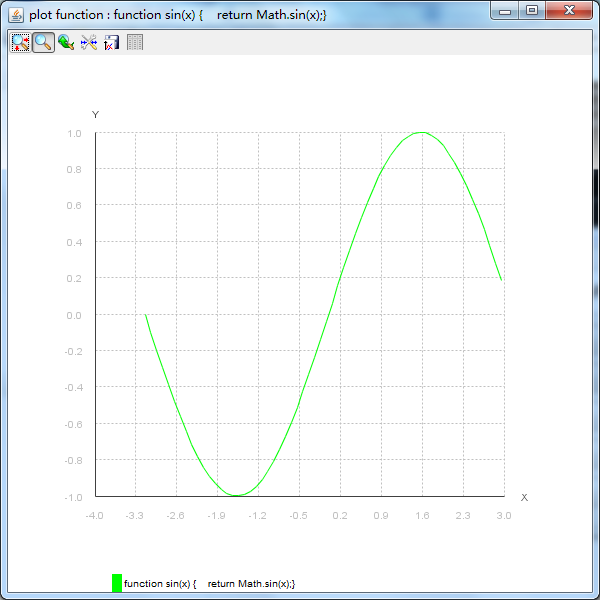Save the plot as an image file
600x600 pixels.
point(112,42)
